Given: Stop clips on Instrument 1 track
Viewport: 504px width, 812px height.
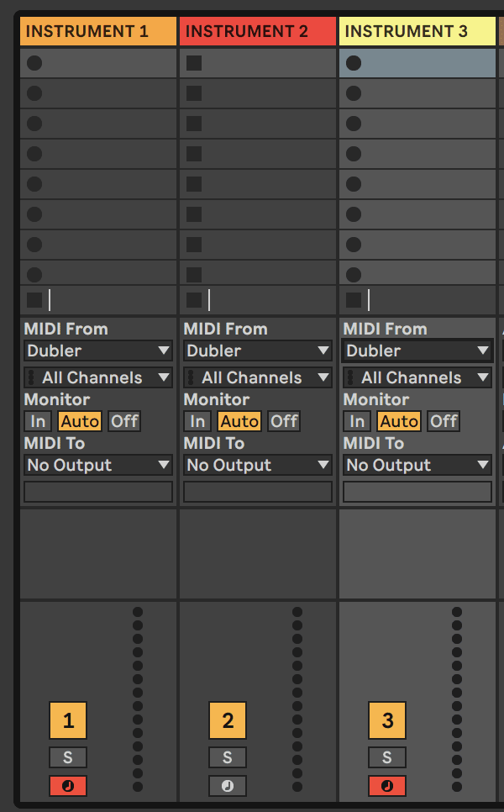Looking at the screenshot, I should pyautogui.click(x=34, y=300).
